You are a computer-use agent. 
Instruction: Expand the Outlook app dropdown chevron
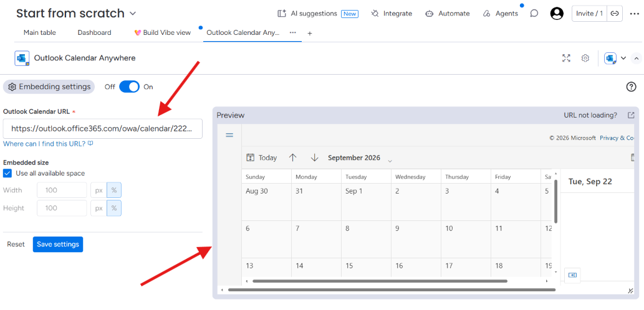coord(623,59)
